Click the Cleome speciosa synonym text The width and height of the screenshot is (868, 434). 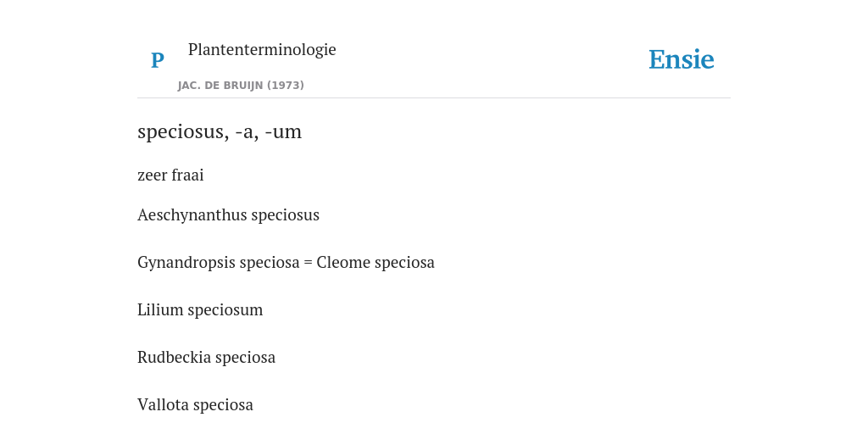pos(376,263)
